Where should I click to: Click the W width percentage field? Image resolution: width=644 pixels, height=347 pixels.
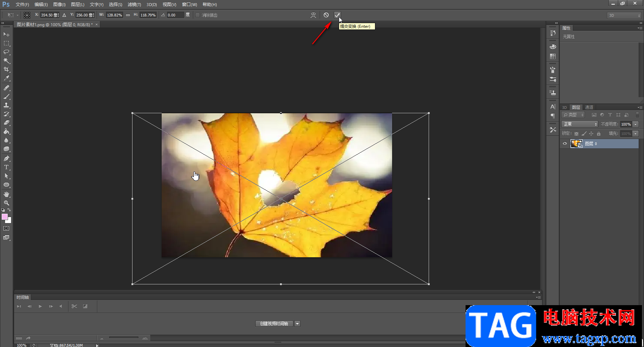[x=114, y=15]
